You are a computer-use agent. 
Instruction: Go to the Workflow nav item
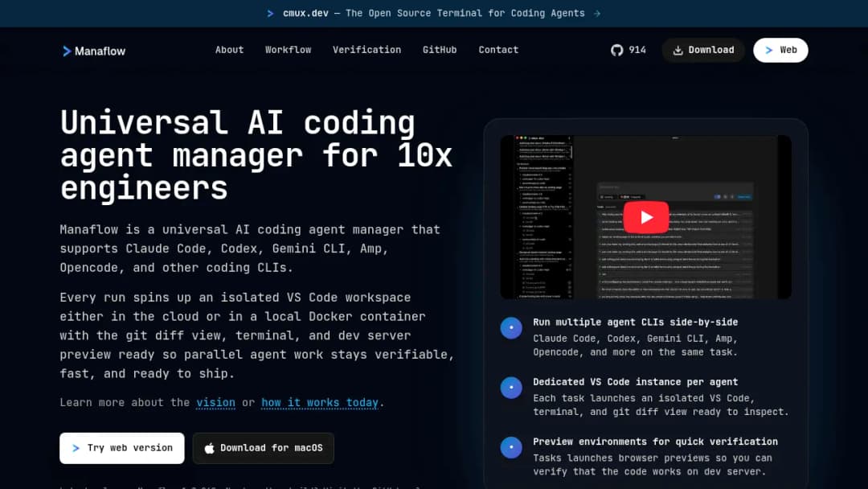click(288, 50)
